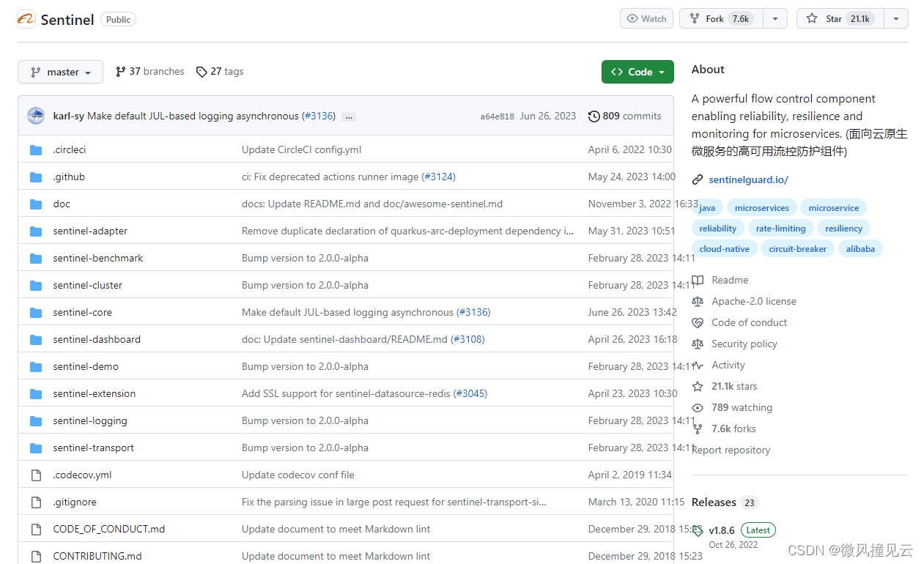
Task: Click karl-sy author name in commit bar
Action: [x=68, y=116]
